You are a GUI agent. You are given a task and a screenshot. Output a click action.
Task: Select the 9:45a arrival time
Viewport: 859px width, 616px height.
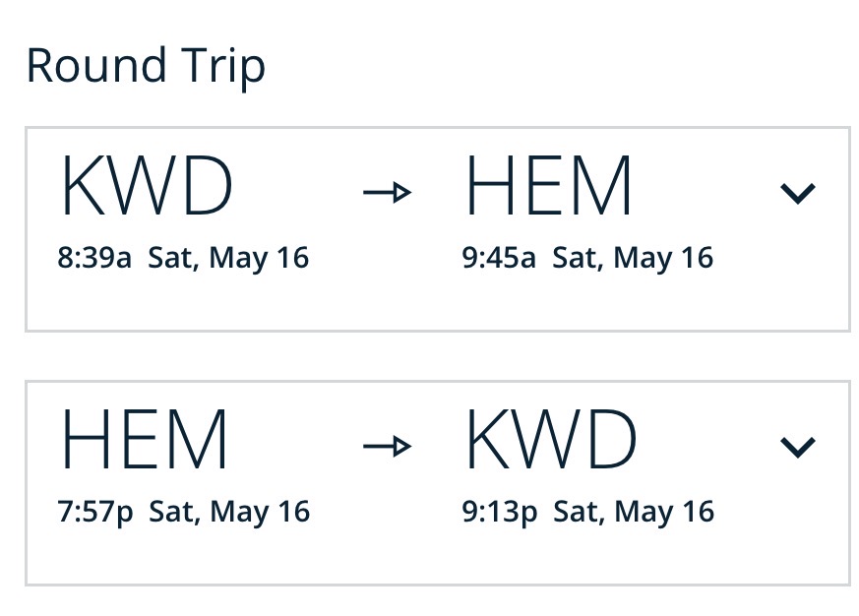click(499, 258)
